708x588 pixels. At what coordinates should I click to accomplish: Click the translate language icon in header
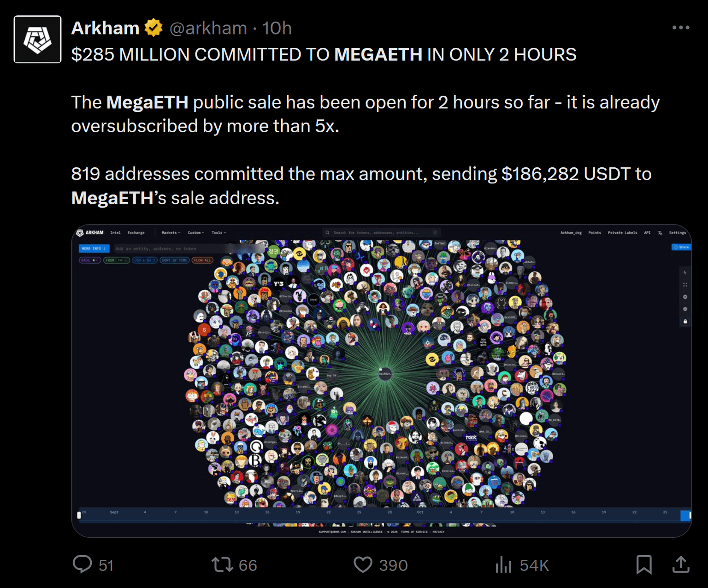[x=660, y=233]
